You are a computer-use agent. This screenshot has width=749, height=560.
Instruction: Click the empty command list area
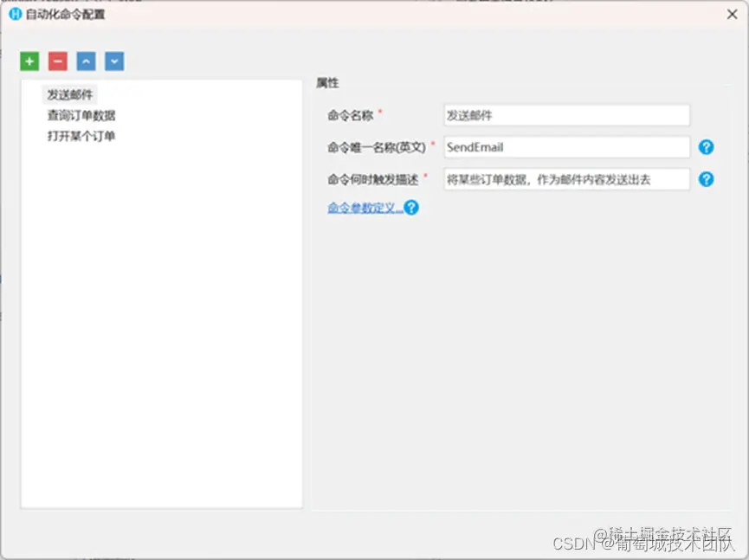(160, 329)
